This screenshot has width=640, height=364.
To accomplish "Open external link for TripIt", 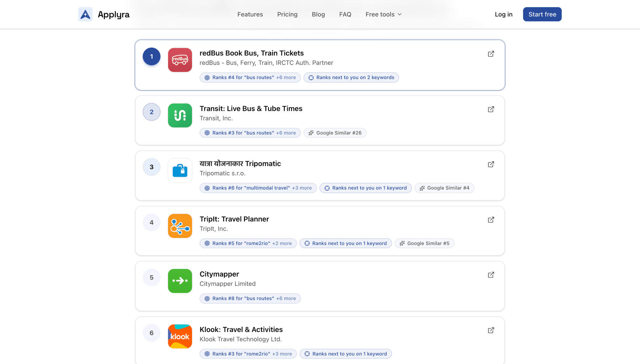I will (x=491, y=219).
